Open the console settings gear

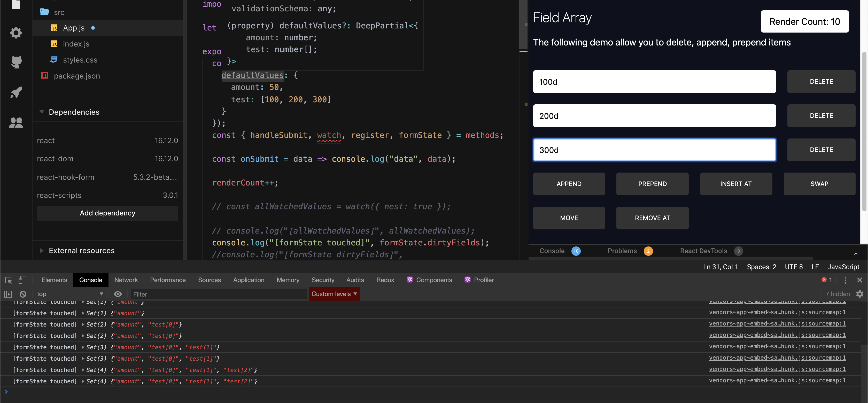(859, 294)
